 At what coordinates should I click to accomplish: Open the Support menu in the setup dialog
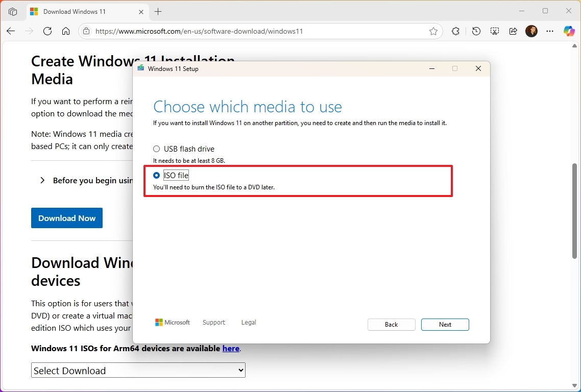213,322
